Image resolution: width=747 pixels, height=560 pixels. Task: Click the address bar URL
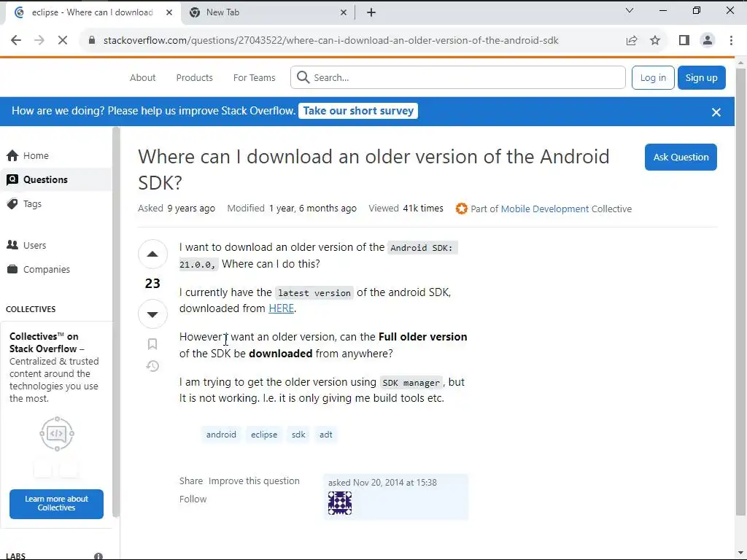pyautogui.click(x=330, y=41)
